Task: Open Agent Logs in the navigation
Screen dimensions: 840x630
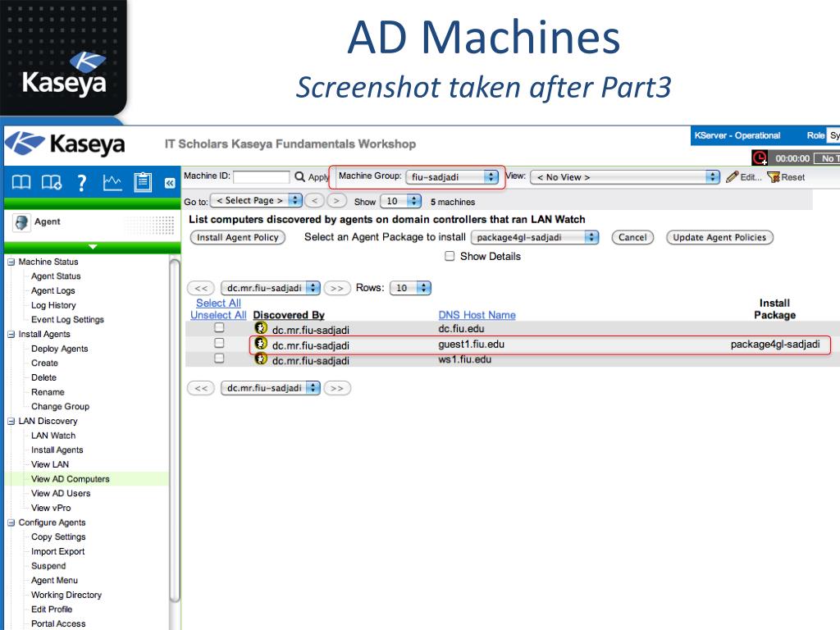Action: click(x=53, y=290)
